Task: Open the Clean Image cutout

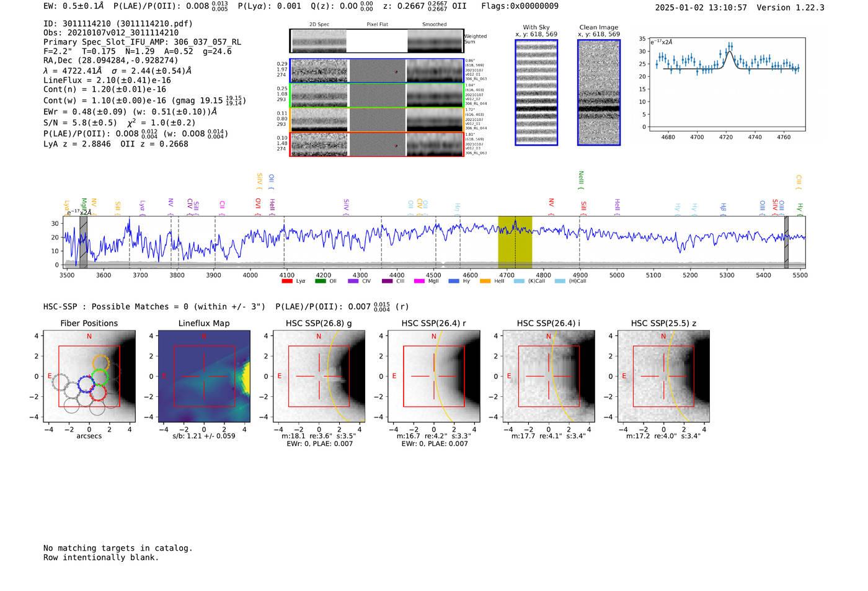Action: [599, 92]
